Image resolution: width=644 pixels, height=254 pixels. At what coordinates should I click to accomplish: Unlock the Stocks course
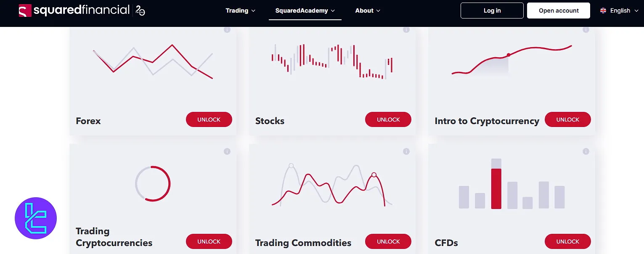tap(388, 119)
